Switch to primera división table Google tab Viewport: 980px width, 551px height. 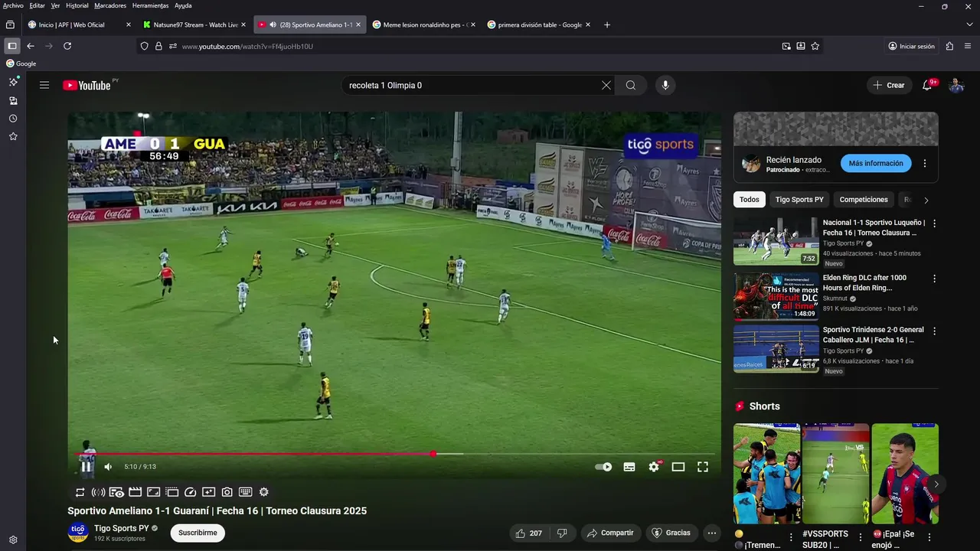click(539, 24)
